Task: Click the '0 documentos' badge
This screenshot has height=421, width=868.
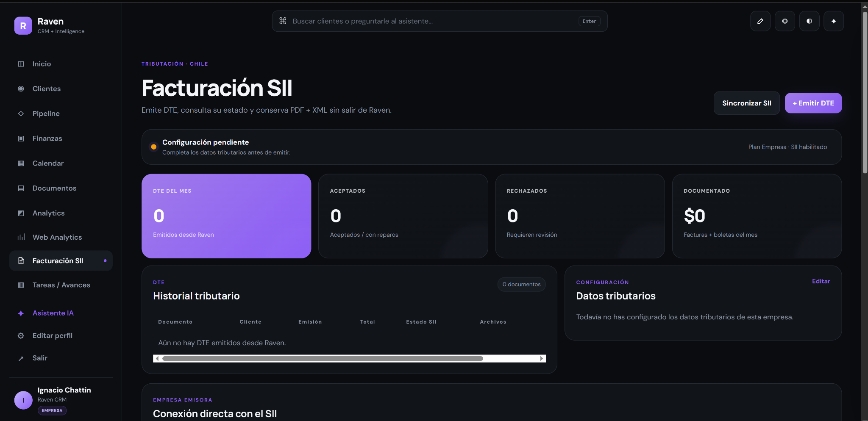Action: (x=521, y=285)
